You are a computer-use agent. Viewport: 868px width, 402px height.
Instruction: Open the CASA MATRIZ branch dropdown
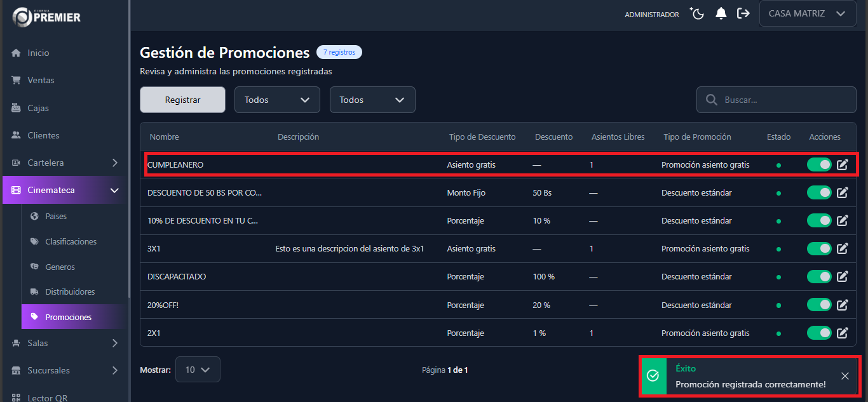(806, 14)
